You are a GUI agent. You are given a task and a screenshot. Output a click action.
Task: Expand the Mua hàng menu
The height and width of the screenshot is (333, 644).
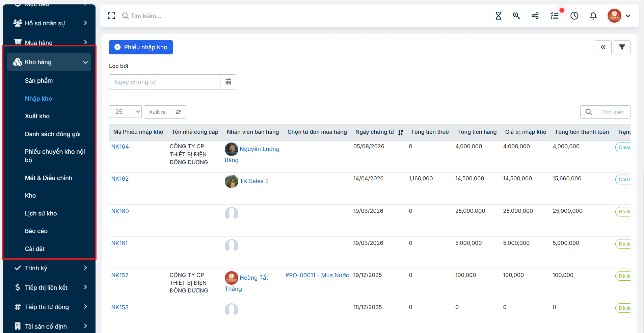click(x=49, y=43)
